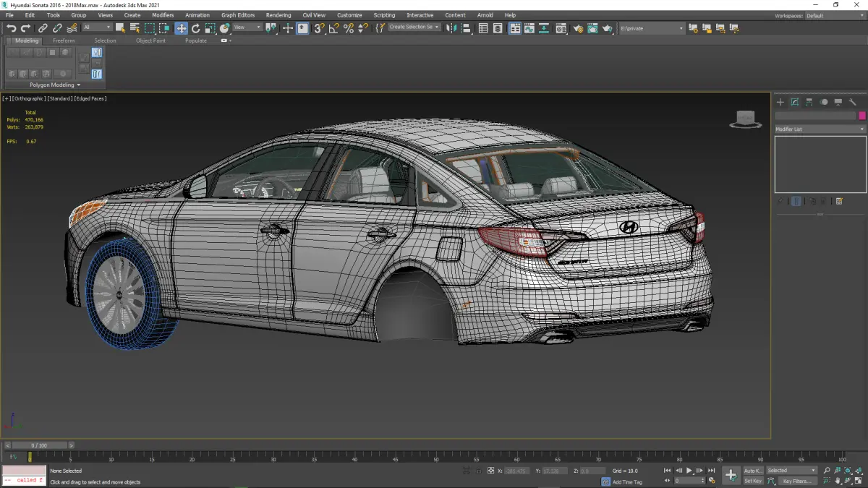Toggle the Spinner Snap button
The width and height of the screenshot is (868, 488).
[x=363, y=28]
